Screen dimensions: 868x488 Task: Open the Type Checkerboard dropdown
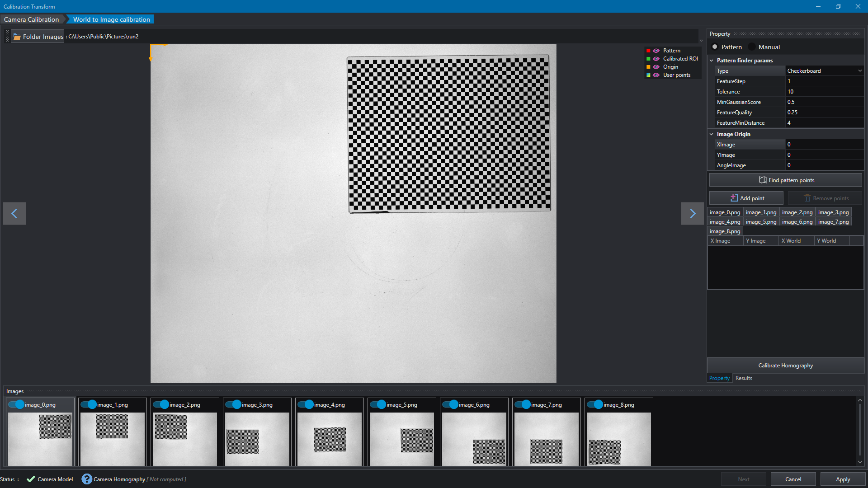click(x=825, y=71)
